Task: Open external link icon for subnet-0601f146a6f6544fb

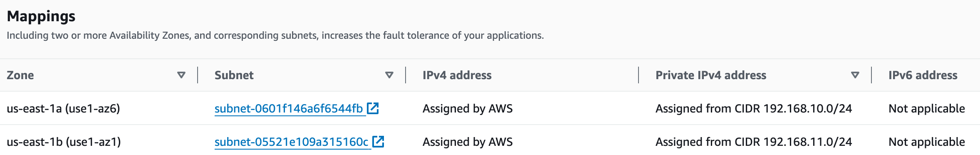Action: click(x=373, y=108)
